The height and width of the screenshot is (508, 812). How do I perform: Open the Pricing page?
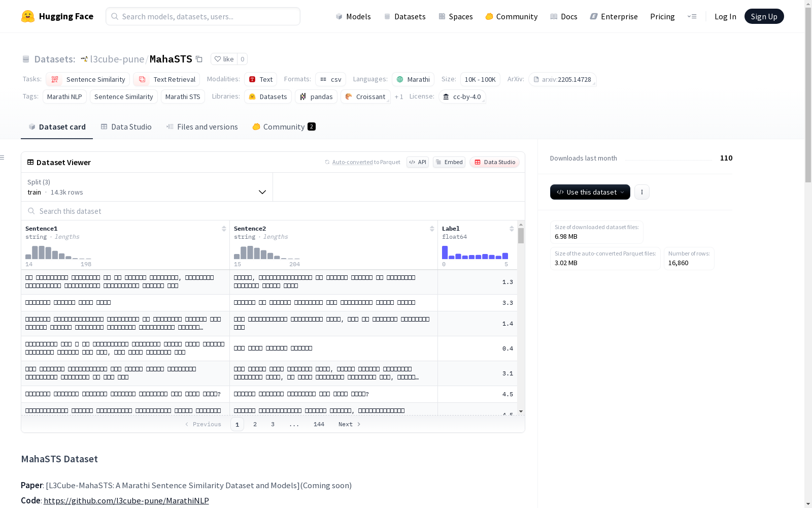point(662,16)
